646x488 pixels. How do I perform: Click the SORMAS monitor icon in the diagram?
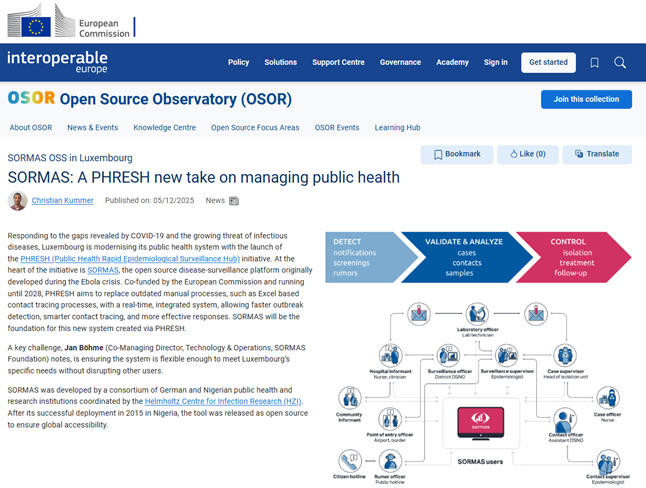480,423
